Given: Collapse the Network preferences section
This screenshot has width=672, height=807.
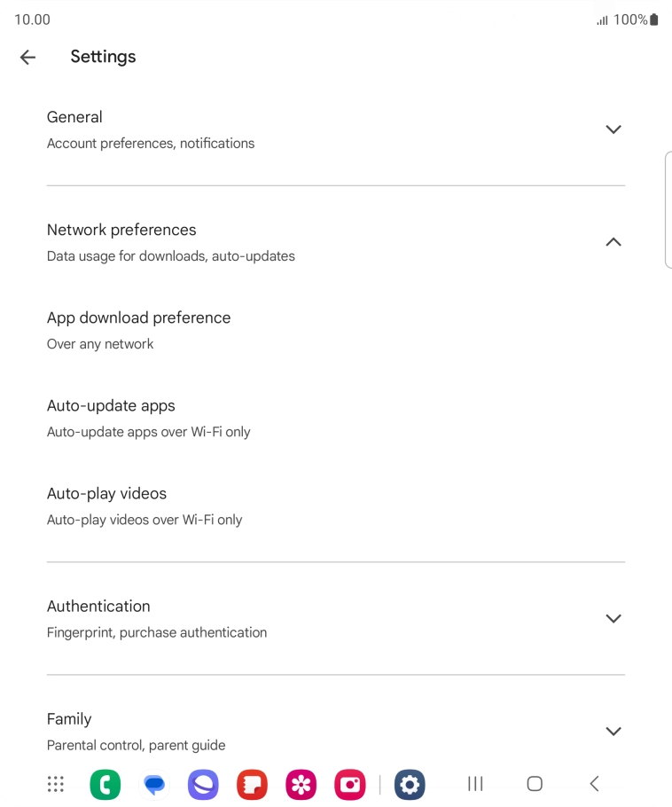Looking at the screenshot, I should pyautogui.click(x=613, y=242).
